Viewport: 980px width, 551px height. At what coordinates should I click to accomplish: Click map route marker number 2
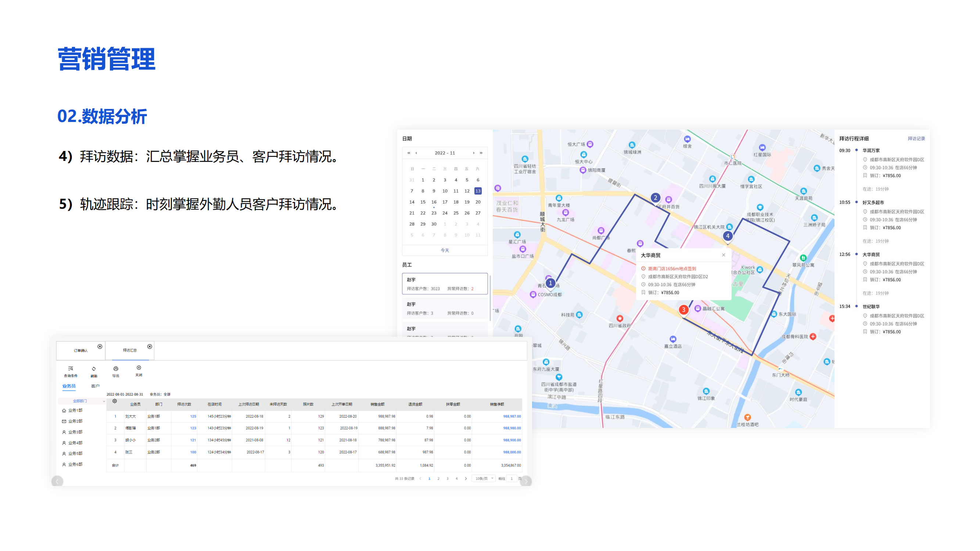655,198
